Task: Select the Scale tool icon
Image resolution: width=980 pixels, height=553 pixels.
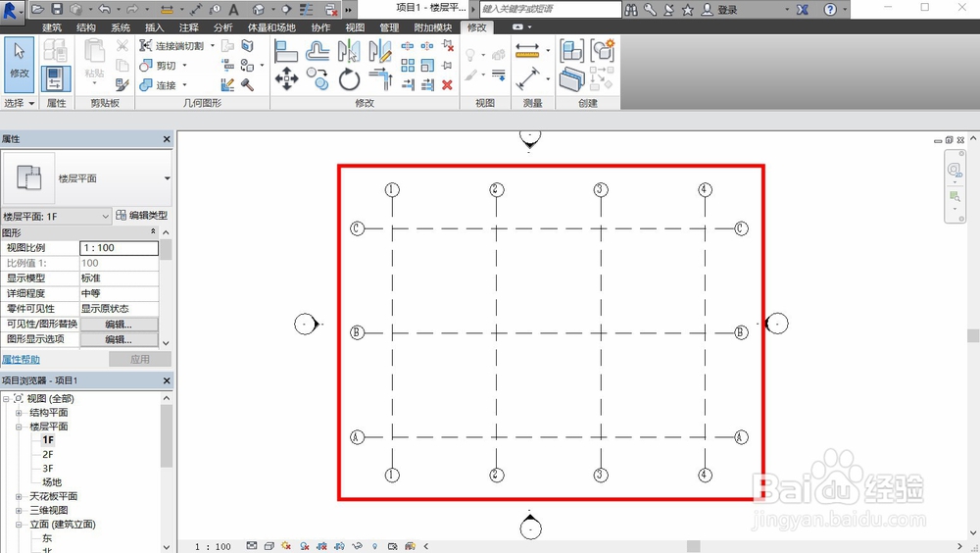Action: point(427,65)
